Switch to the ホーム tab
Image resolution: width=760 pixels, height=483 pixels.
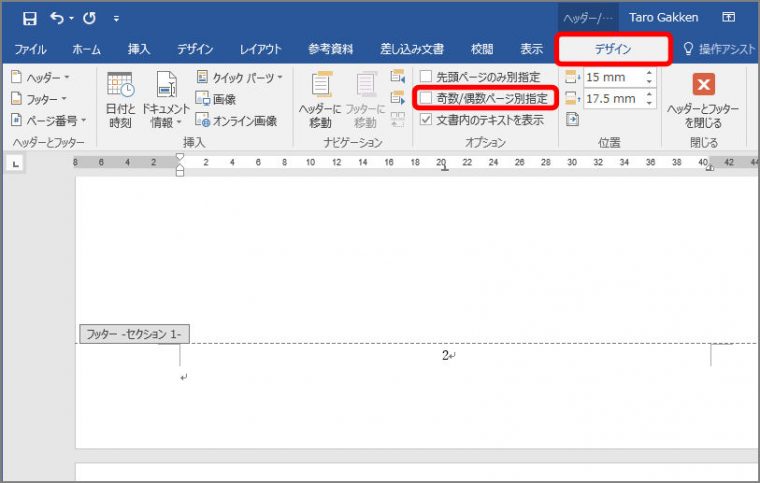coord(86,49)
